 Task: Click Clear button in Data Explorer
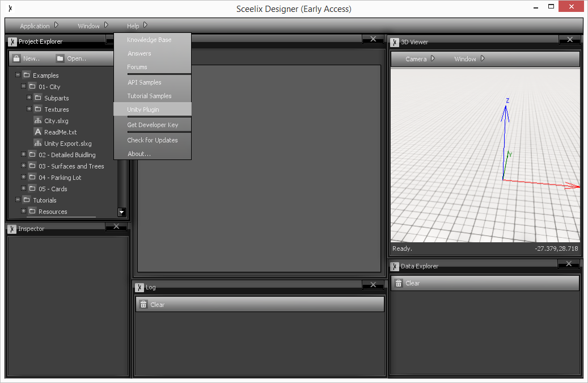tap(408, 283)
